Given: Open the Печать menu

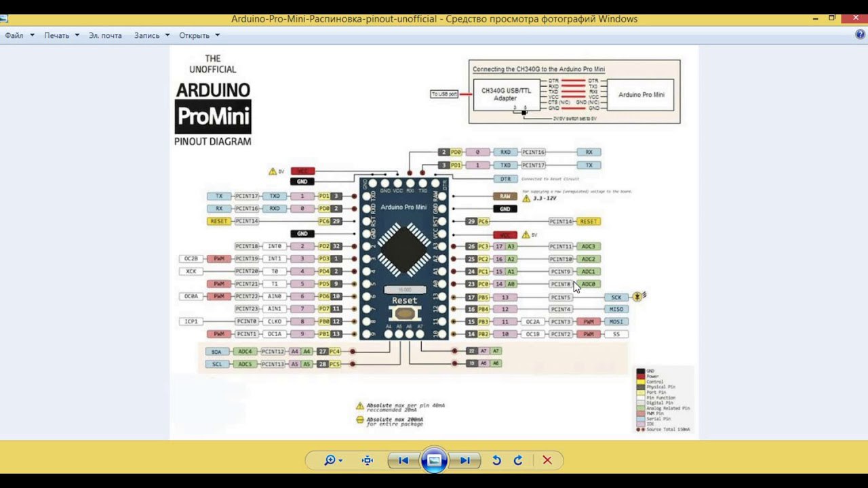Looking at the screenshot, I should coord(61,35).
